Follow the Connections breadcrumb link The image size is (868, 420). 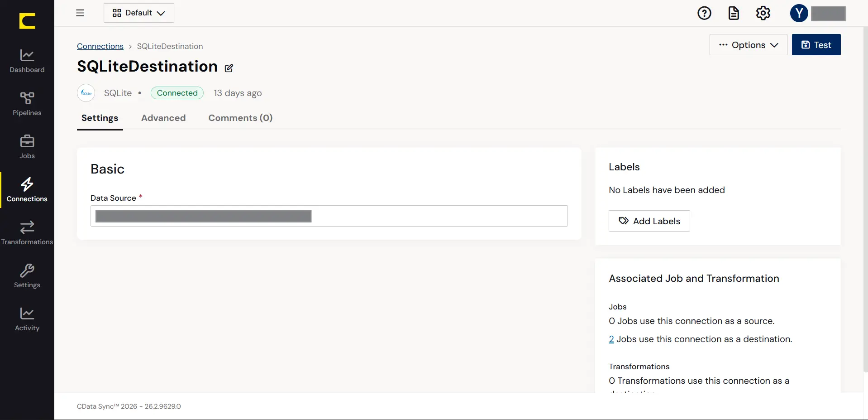(x=100, y=46)
